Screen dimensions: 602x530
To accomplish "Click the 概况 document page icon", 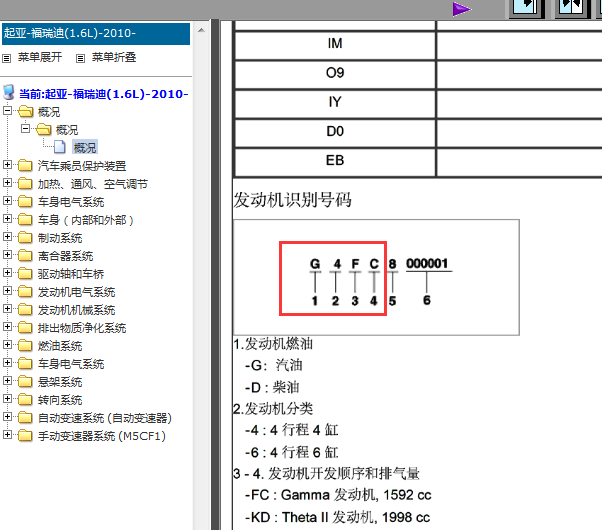I will tap(60, 147).
